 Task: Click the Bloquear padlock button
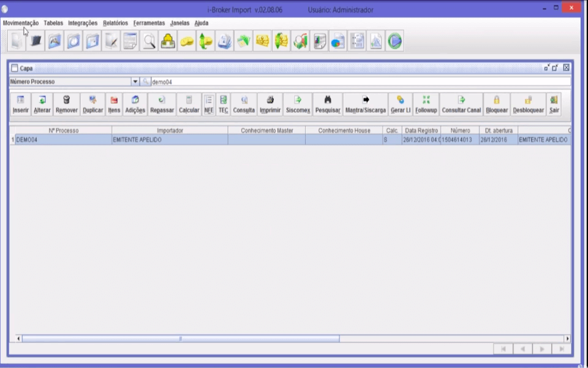(x=497, y=104)
